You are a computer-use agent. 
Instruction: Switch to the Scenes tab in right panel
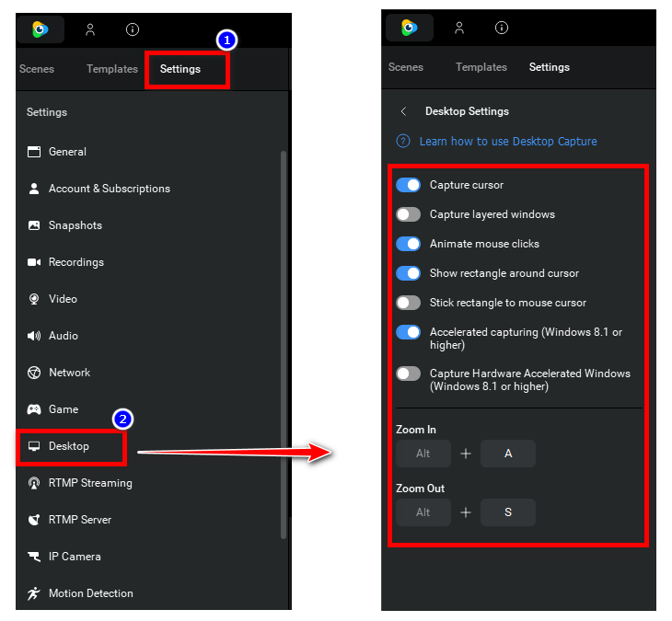coord(406,67)
